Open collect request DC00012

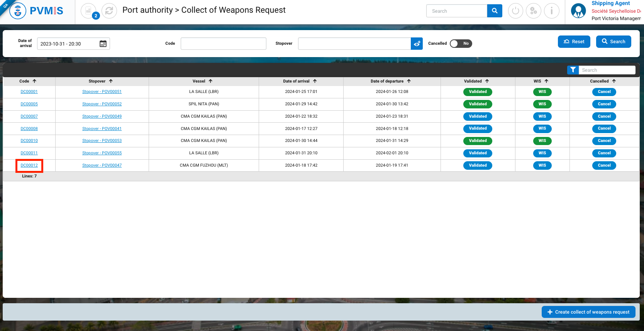tap(29, 165)
